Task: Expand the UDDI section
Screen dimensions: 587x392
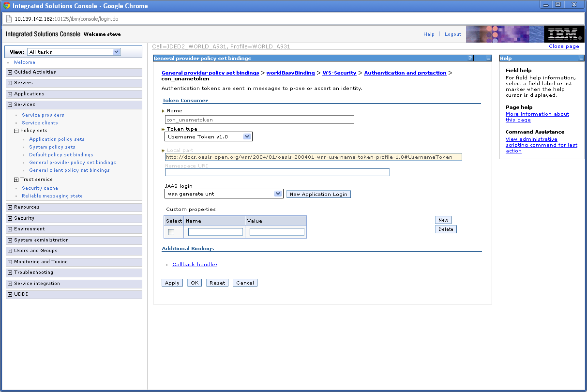Action: [10, 294]
